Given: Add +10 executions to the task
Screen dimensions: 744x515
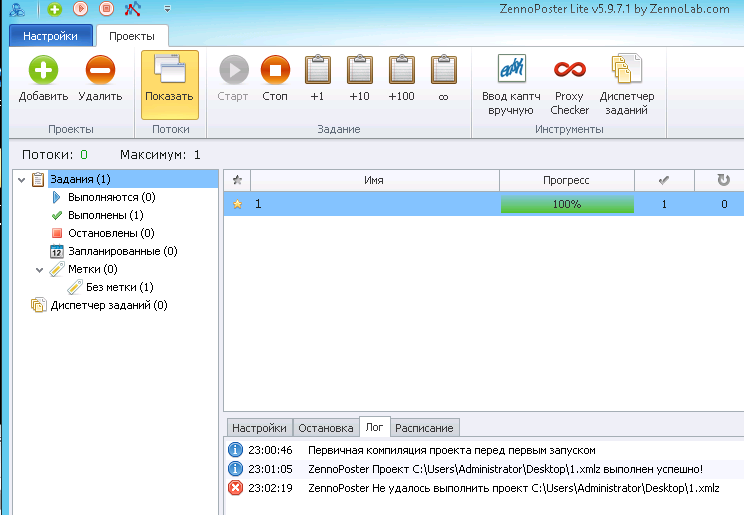Looking at the screenshot, I should (x=359, y=79).
